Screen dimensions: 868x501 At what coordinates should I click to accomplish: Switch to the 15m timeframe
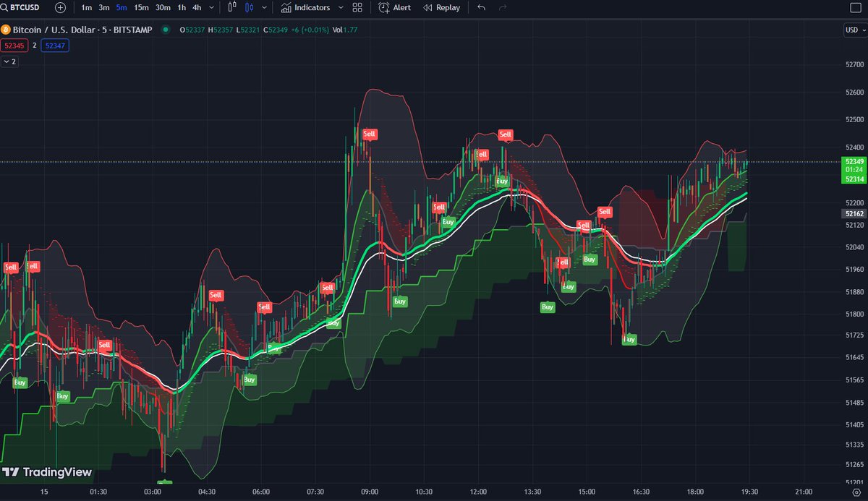[141, 7]
